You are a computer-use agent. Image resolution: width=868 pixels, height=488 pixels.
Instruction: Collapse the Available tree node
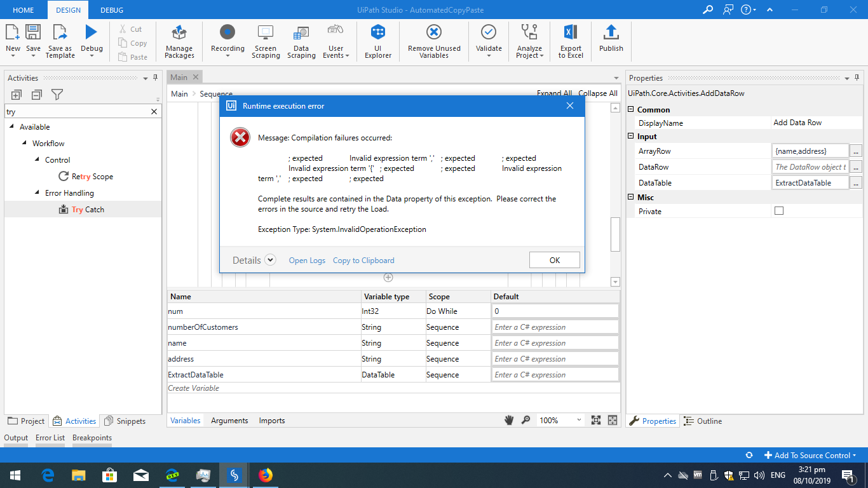tap(11, 126)
